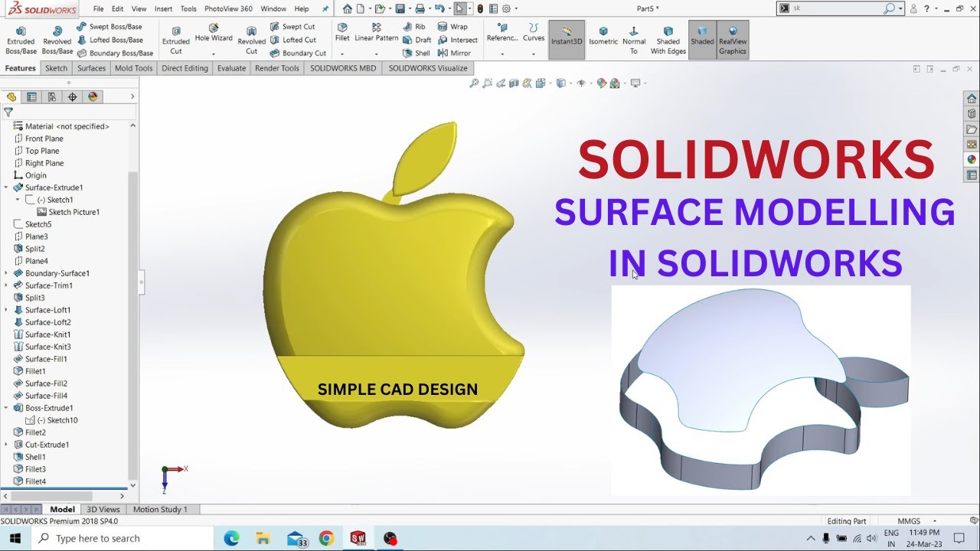Image resolution: width=980 pixels, height=551 pixels.
Task: Select the Revolved Boss/Base tool
Action: pyautogui.click(x=57, y=40)
